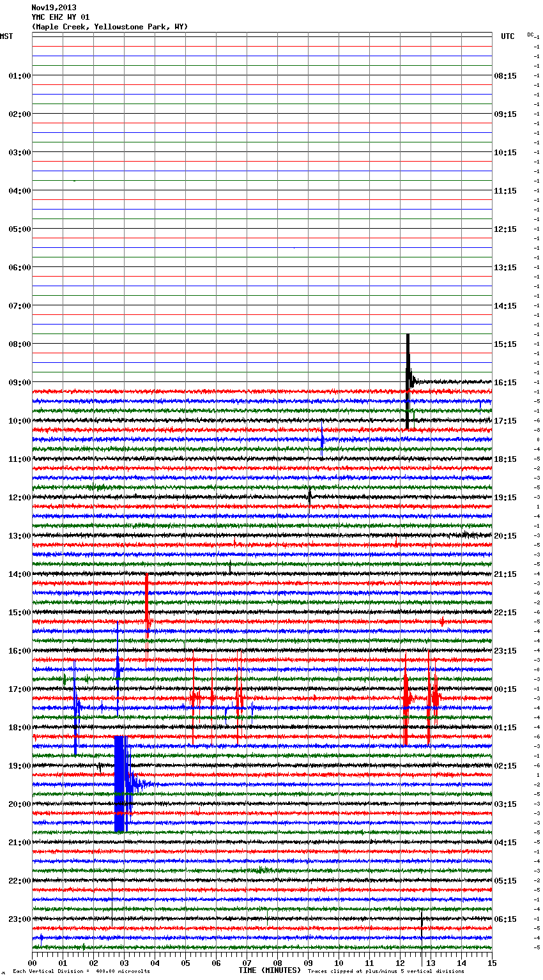Click the 13:15 UTC time label

[x=505, y=268]
